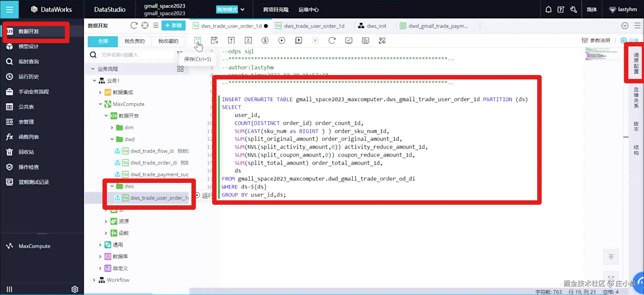Run the SQL with the play icon
644x295 pixels.
pos(282,41)
